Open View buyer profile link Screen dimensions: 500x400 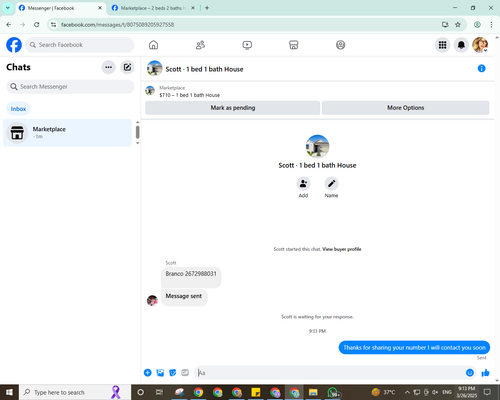(342, 249)
